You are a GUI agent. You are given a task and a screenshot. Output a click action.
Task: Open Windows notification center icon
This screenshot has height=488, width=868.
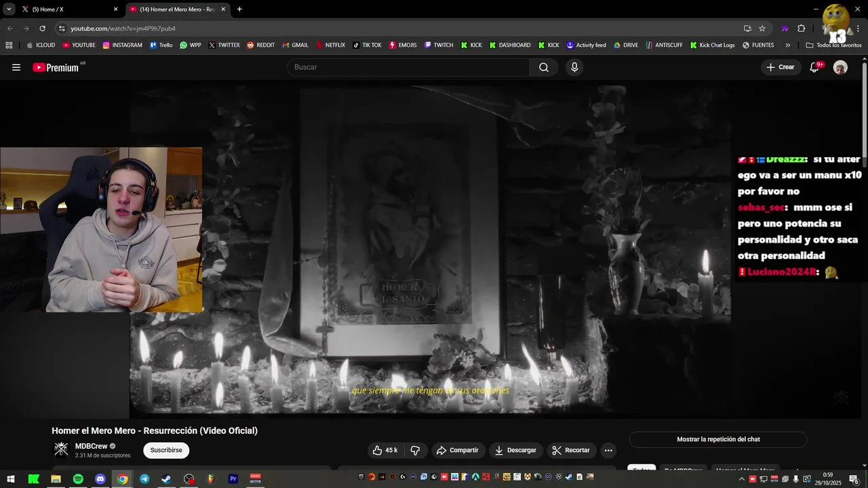854,479
